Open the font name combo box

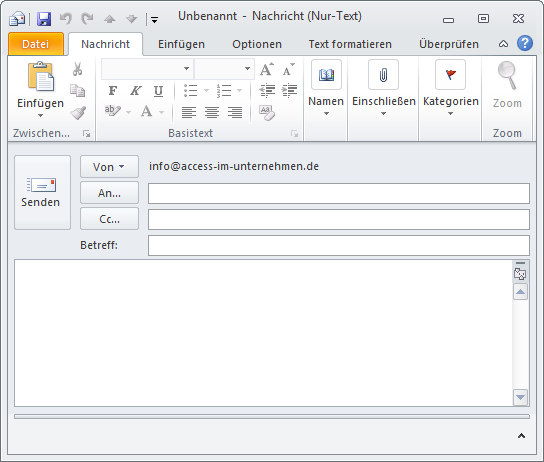[147, 69]
